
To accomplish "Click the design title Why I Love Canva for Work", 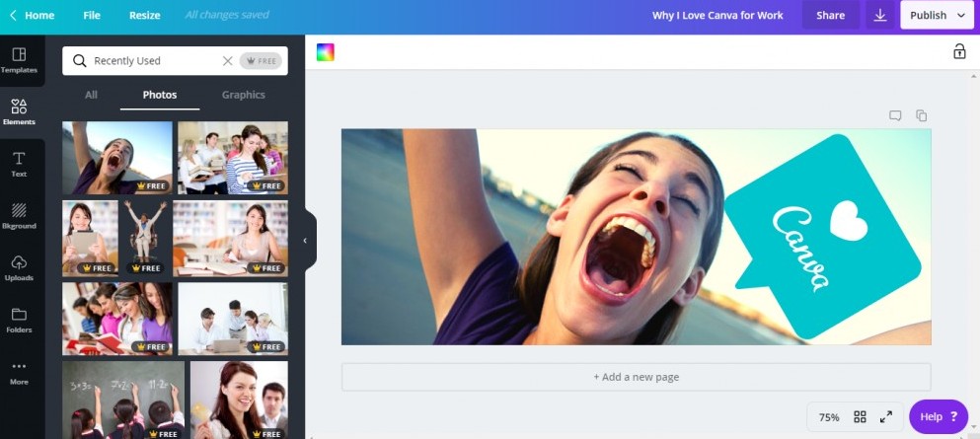I will [x=717, y=15].
